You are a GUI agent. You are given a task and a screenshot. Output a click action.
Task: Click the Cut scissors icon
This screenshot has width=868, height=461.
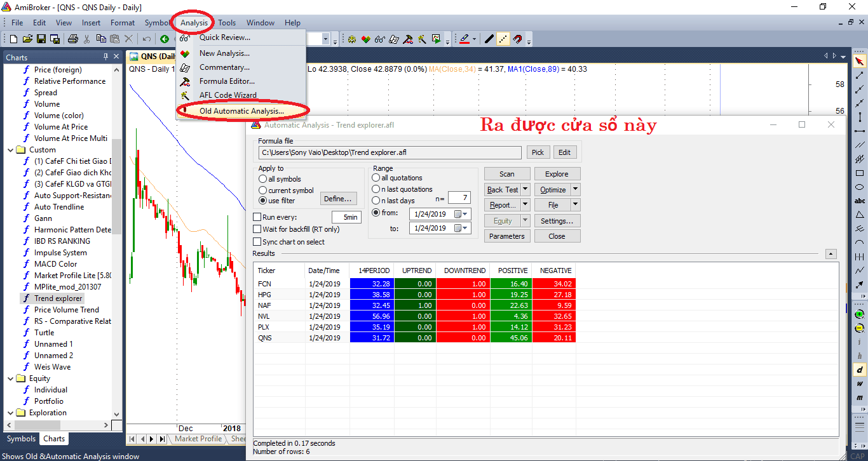[x=86, y=39]
